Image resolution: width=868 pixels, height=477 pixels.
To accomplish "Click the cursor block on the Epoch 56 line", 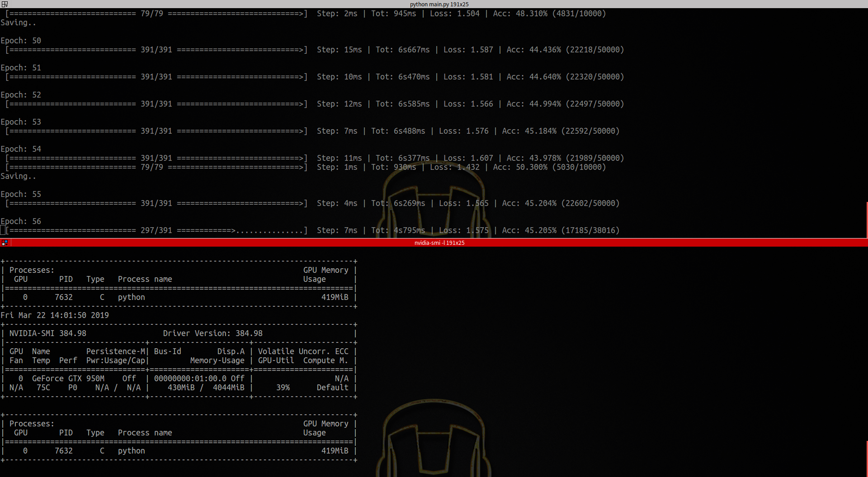I will tap(3, 230).
